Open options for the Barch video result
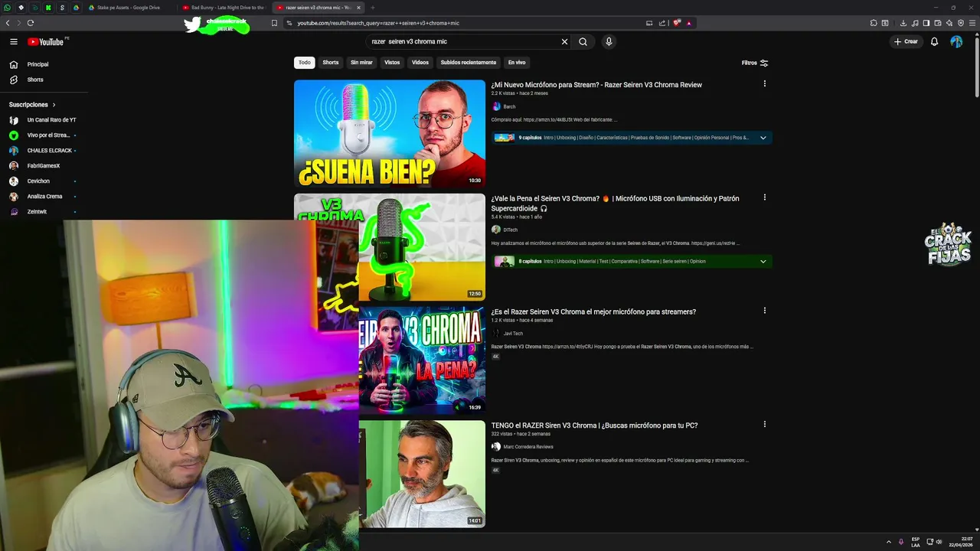Screen dimensions: 980x551 click(764, 84)
